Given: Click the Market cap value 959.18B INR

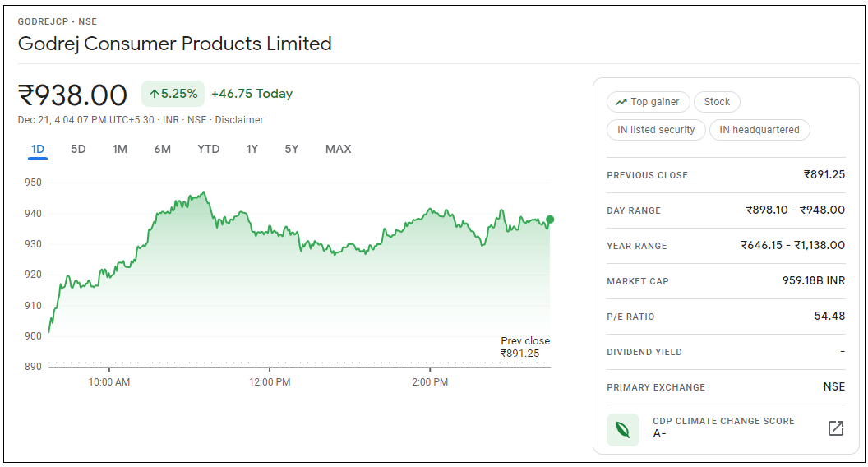Looking at the screenshot, I should 813,281.
